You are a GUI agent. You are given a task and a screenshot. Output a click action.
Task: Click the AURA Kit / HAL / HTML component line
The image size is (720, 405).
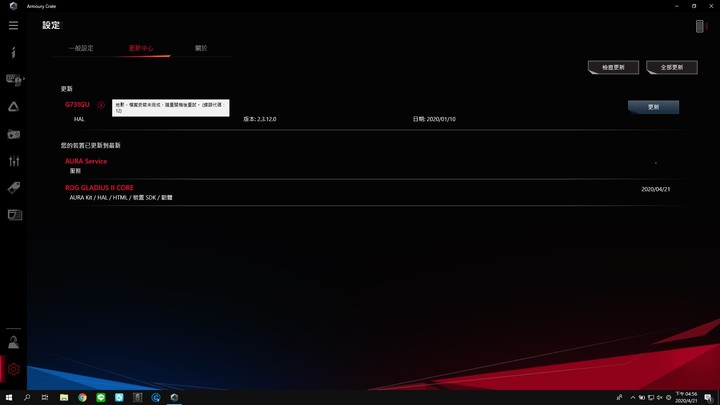click(121, 197)
